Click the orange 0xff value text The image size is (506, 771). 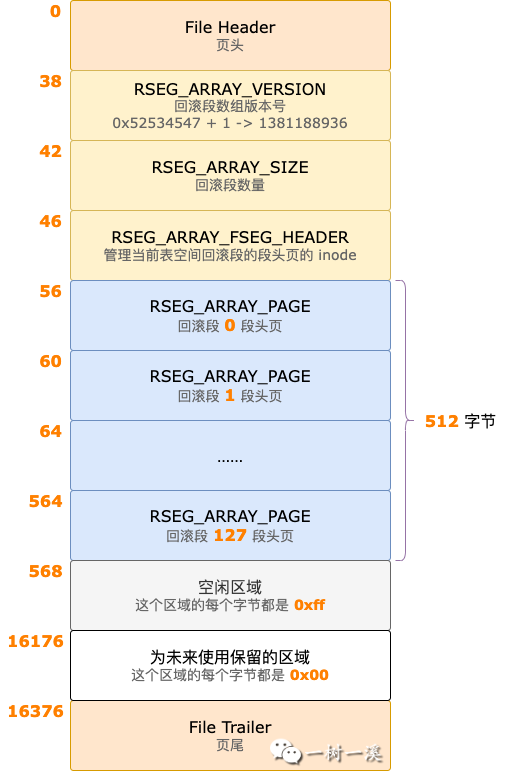pyautogui.click(x=310, y=605)
